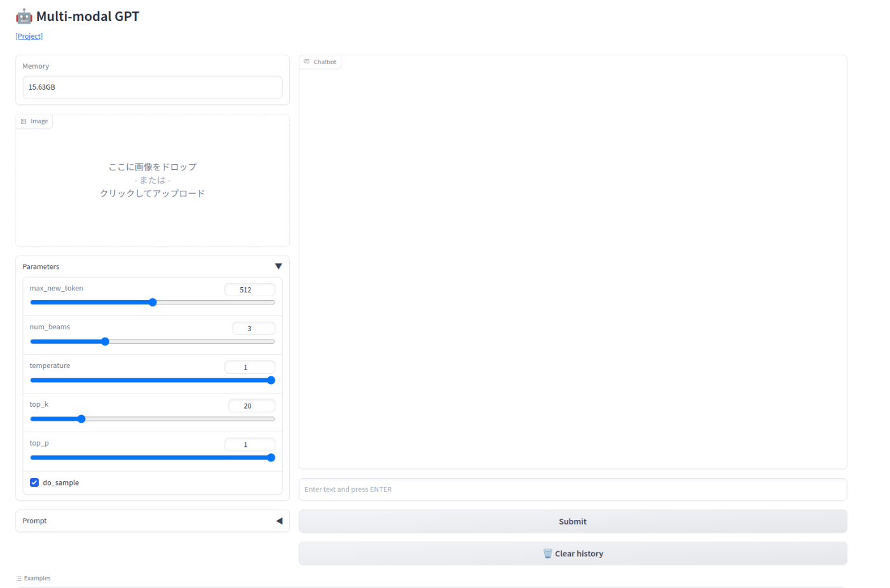Screen dimensions: 890x588
Task: Click the temperature number box
Action: tap(250, 367)
